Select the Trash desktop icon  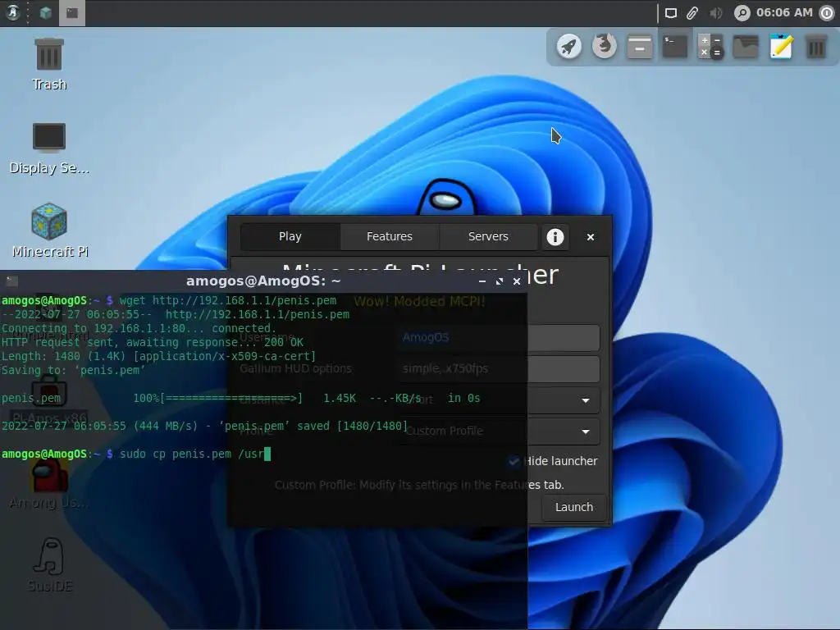click(x=49, y=64)
